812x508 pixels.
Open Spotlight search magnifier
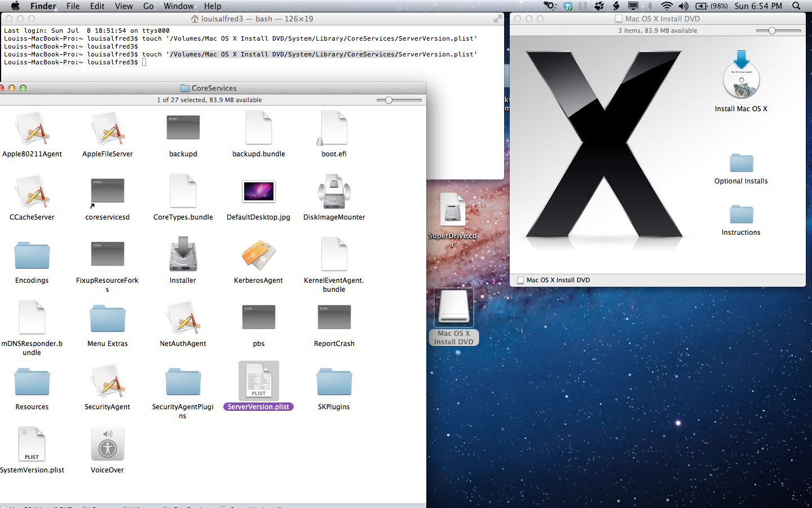click(x=796, y=6)
